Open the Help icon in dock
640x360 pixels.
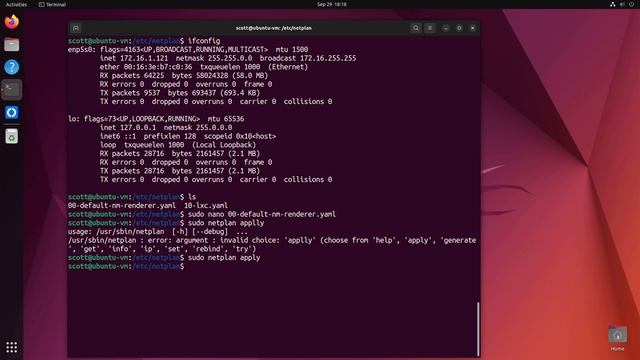[11, 67]
